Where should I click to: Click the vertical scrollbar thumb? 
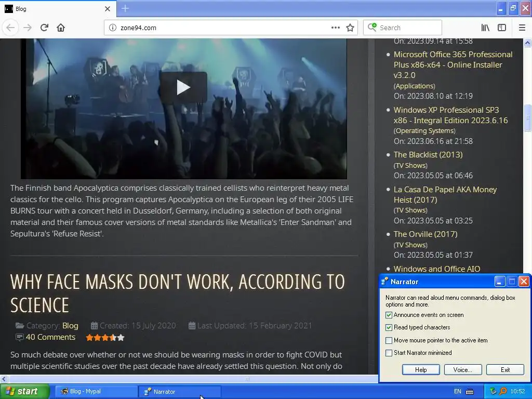coord(528,118)
